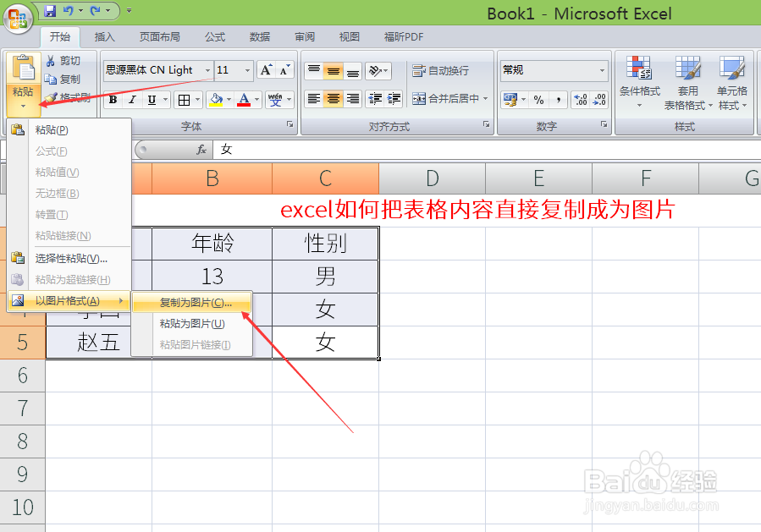761x532 pixels.
Task: Apply comma thousands separator style
Action: pyautogui.click(x=559, y=100)
